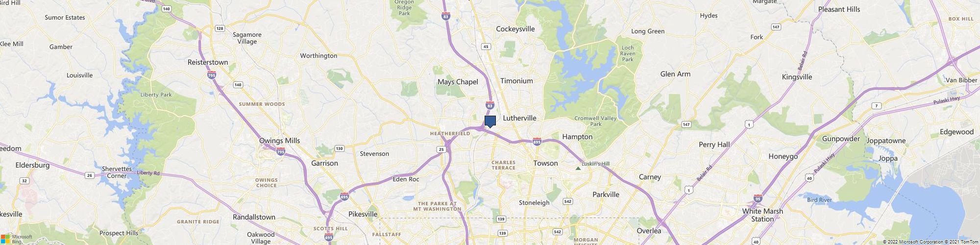Select the Interstate 95 shield near White Marsh

(x=759, y=198)
